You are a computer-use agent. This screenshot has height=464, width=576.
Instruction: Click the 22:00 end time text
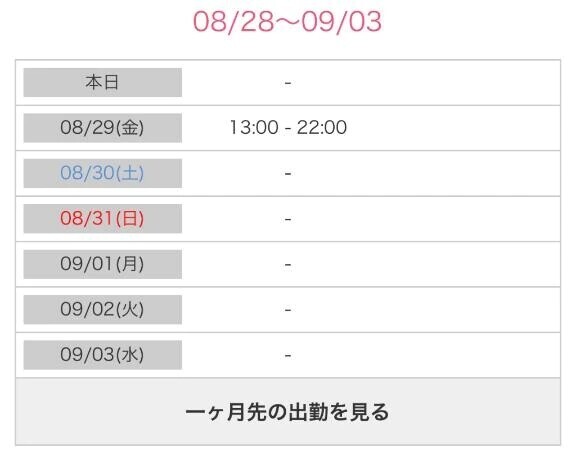(x=322, y=127)
